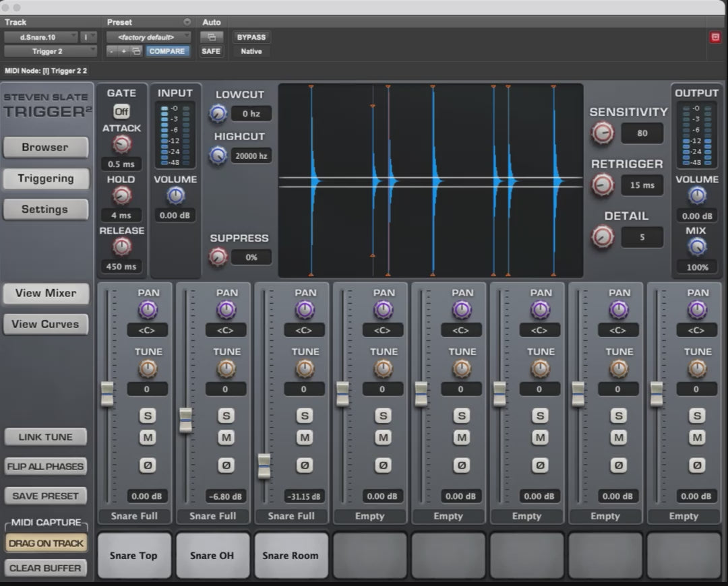Solo the first Snare Full channel
Viewport: 728px width, 586px height.
pos(148,416)
